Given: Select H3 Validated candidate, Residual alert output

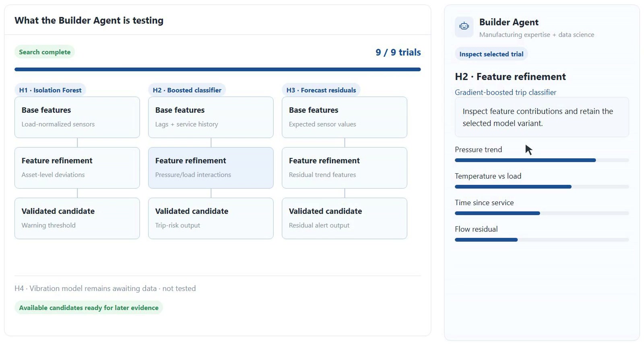Looking at the screenshot, I should pyautogui.click(x=345, y=218).
